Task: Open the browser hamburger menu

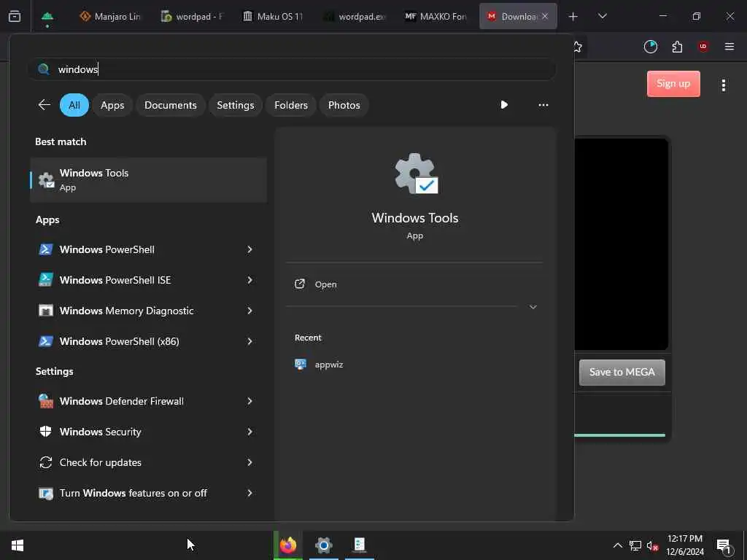Action: tap(729, 47)
